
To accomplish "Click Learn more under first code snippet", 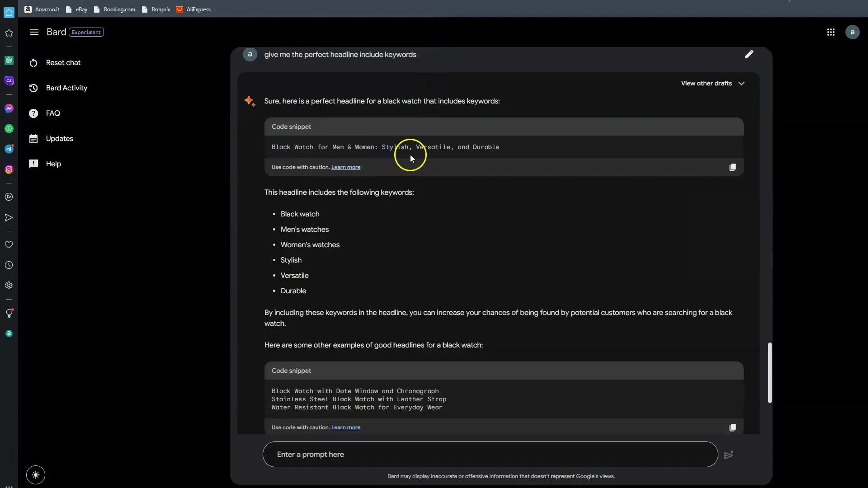I will click(x=345, y=167).
